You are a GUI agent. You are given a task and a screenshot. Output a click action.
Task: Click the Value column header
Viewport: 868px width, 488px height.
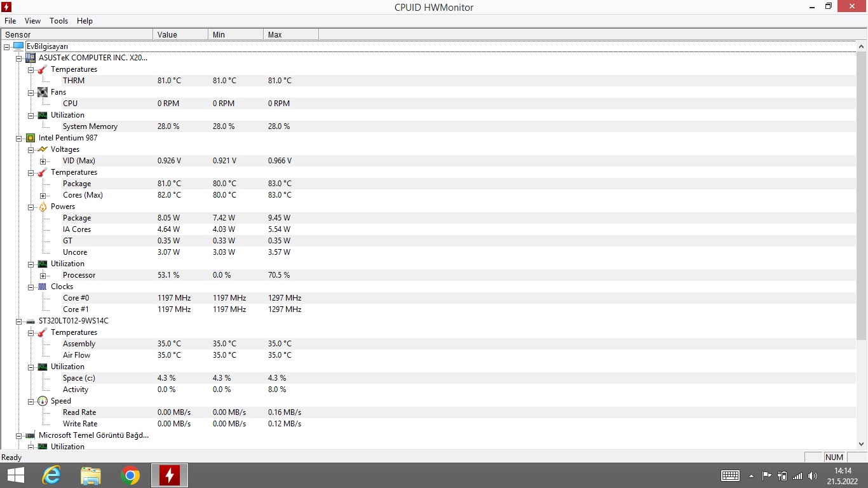[180, 34]
